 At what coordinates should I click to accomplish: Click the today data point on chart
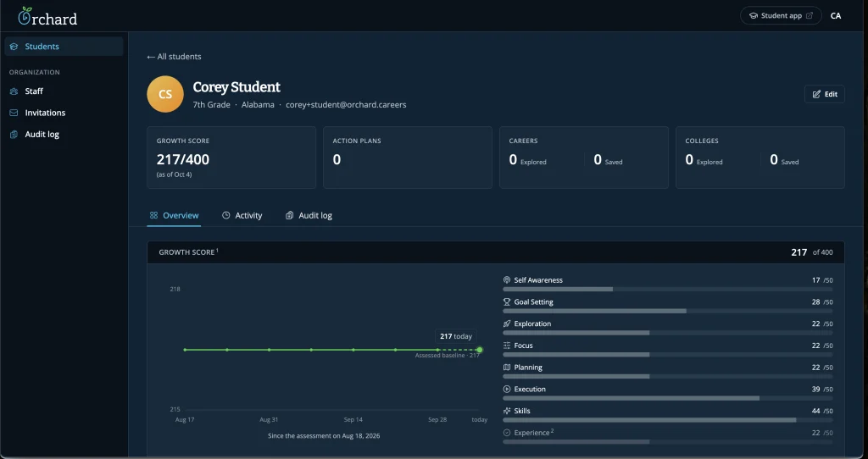click(480, 350)
